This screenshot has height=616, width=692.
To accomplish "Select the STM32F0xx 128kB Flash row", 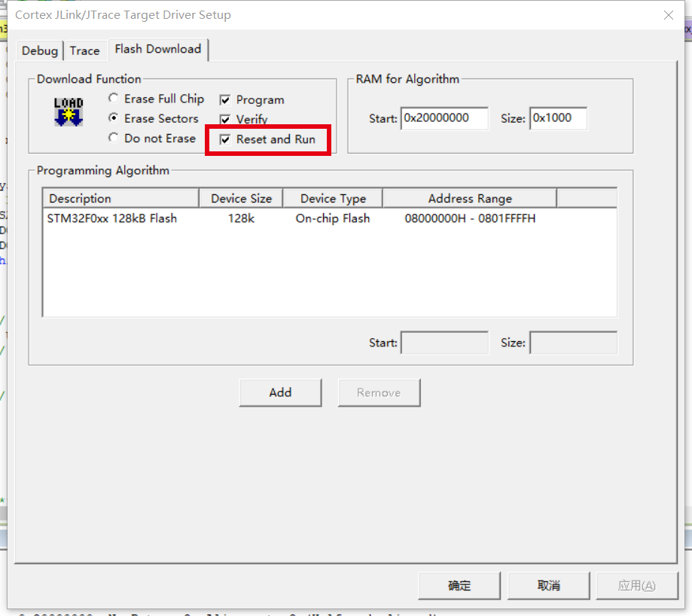I will pyautogui.click(x=329, y=218).
